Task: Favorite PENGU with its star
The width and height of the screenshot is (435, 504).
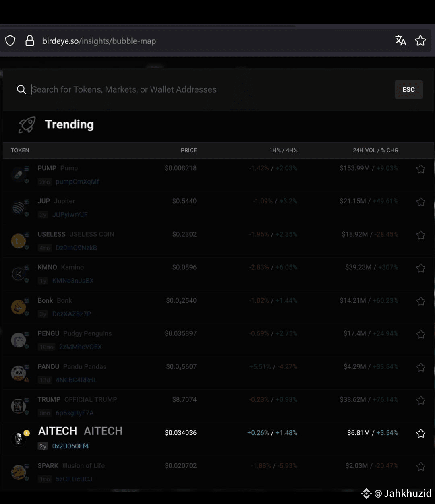Action: 421,334
